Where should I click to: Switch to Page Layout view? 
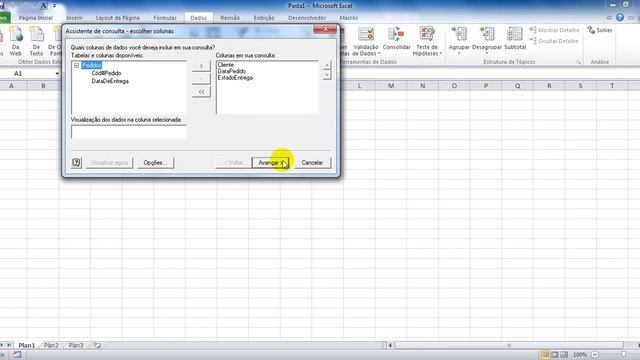click(x=555, y=355)
